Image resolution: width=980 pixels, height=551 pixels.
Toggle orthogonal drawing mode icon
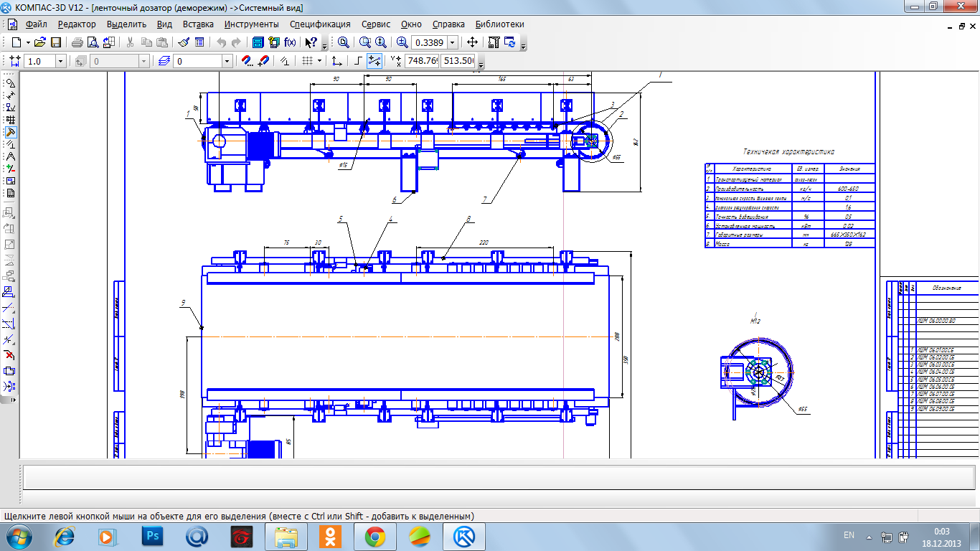coord(358,61)
